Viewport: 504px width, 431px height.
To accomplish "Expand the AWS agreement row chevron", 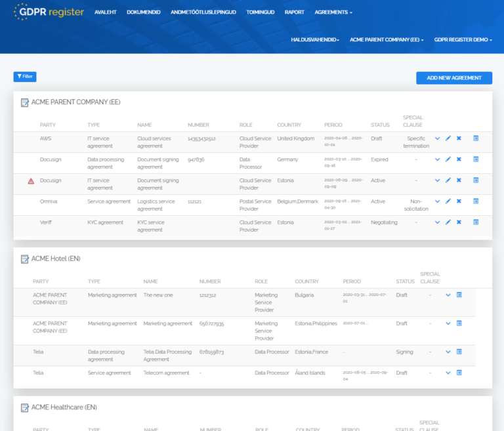I will 438,138.
